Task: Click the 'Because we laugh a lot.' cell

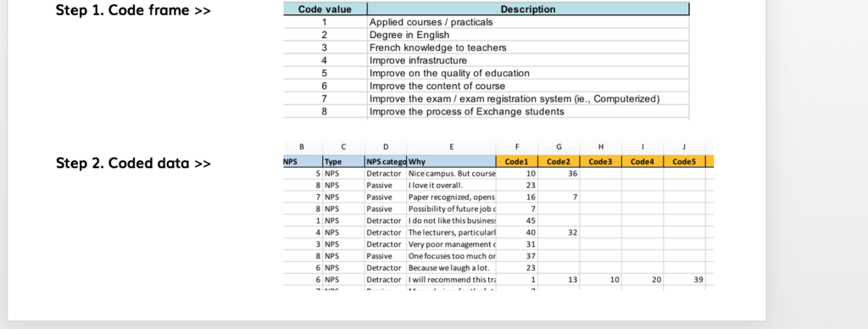Action: tap(451, 267)
